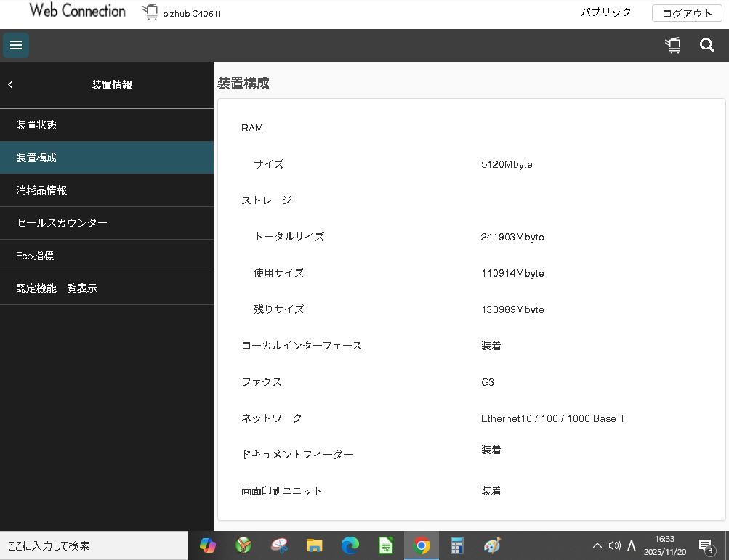729x560 pixels.
Task: Click the search magnifier icon
Action: point(706,45)
